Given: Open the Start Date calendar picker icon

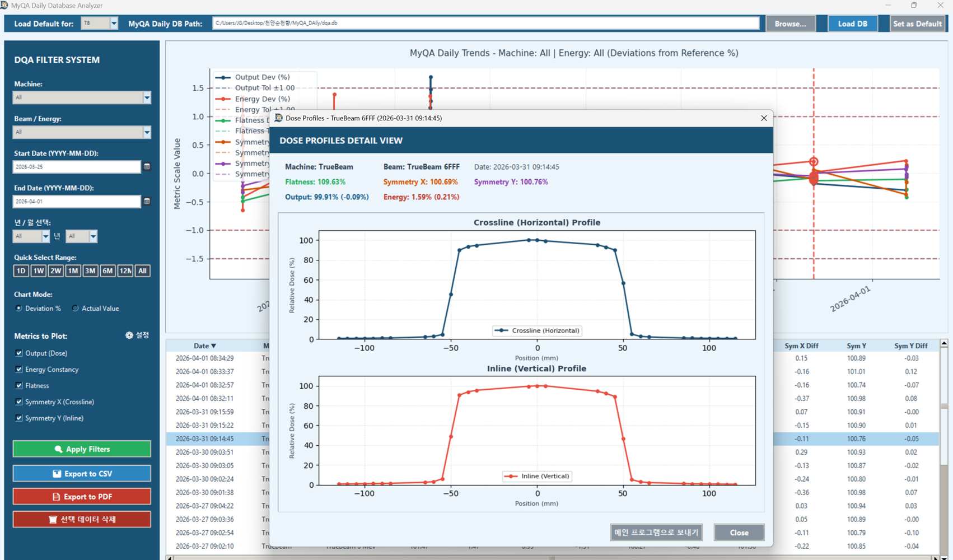Looking at the screenshot, I should click(147, 166).
